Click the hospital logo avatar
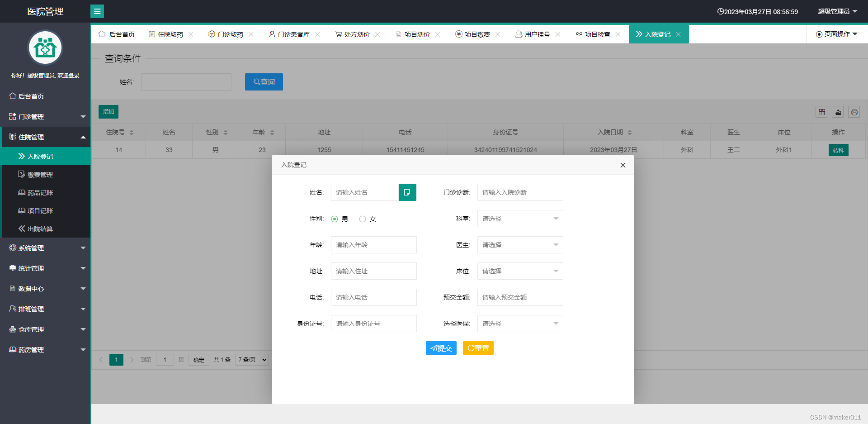The width and height of the screenshot is (868, 424). 45,48
